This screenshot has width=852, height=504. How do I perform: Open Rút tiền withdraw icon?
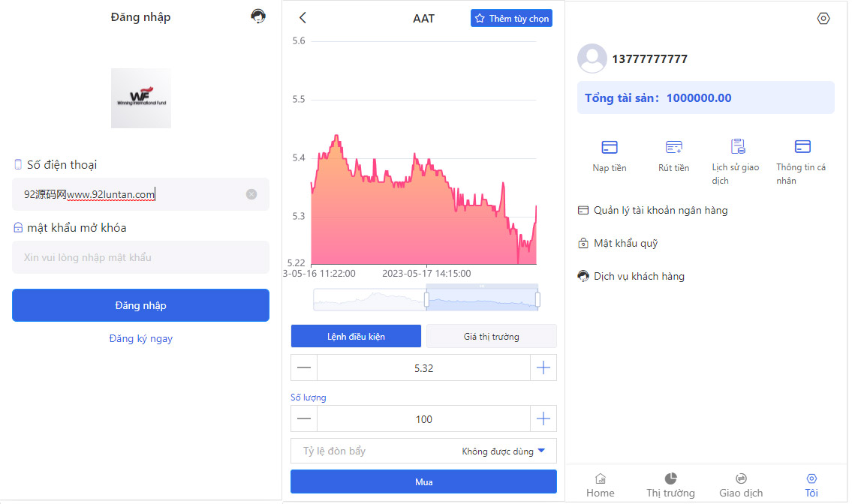coord(673,148)
